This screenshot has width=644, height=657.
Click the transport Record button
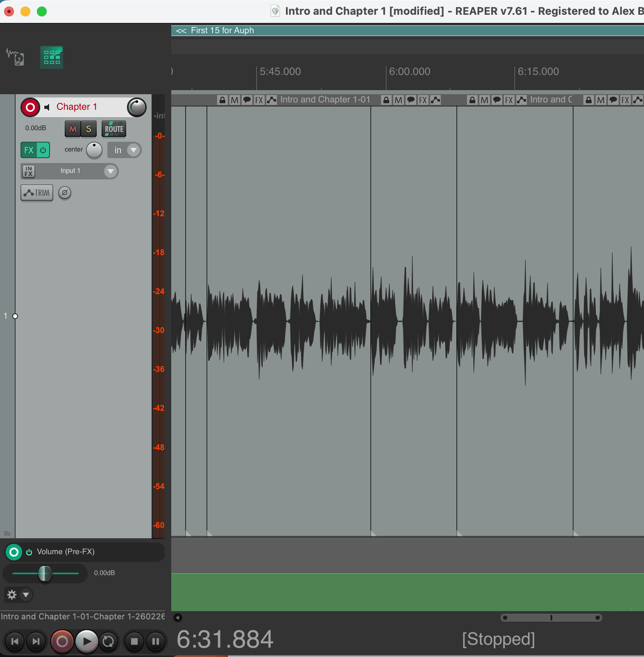click(x=62, y=641)
